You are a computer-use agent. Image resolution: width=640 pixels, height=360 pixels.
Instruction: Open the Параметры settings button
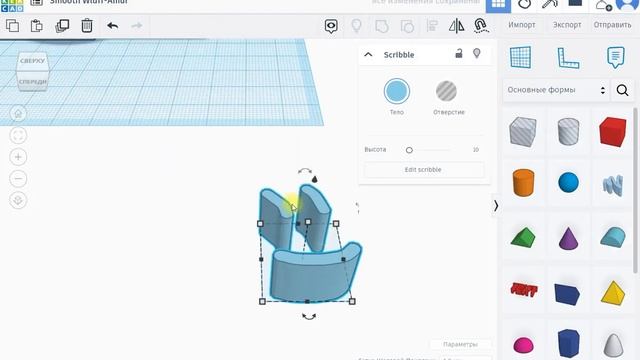click(x=460, y=344)
